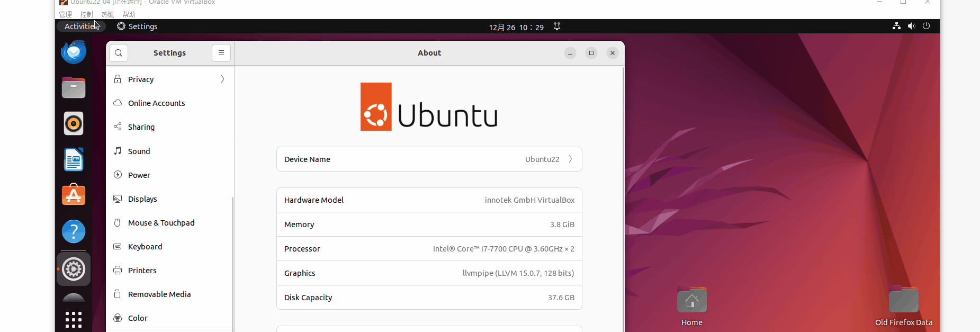
Task: Open Files manager from the dock
Action: coord(74,87)
